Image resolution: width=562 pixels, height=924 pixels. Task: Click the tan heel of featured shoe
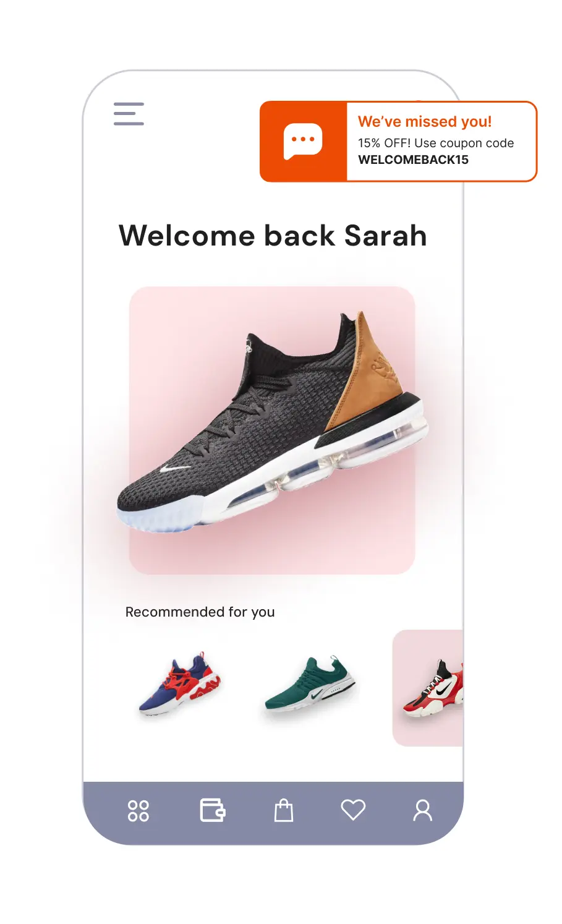click(x=365, y=374)
